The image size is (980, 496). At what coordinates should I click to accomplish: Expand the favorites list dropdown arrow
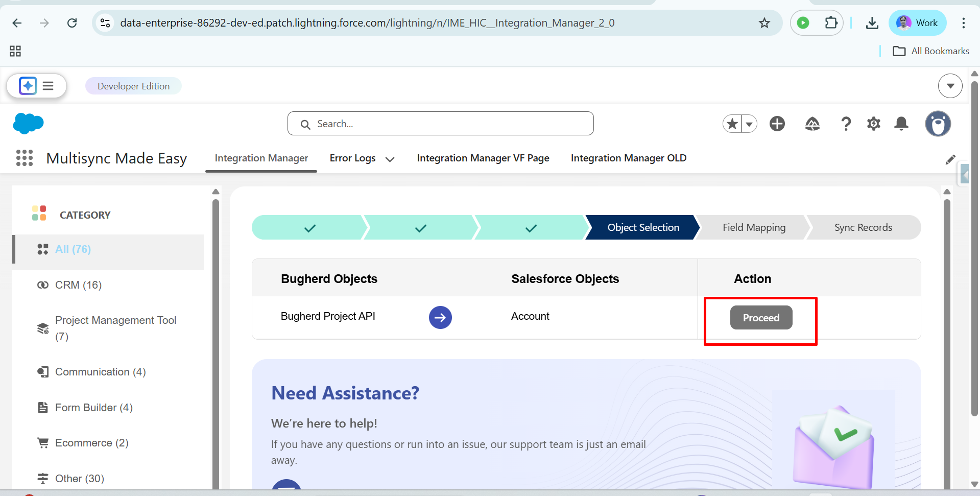pos(749,124)
